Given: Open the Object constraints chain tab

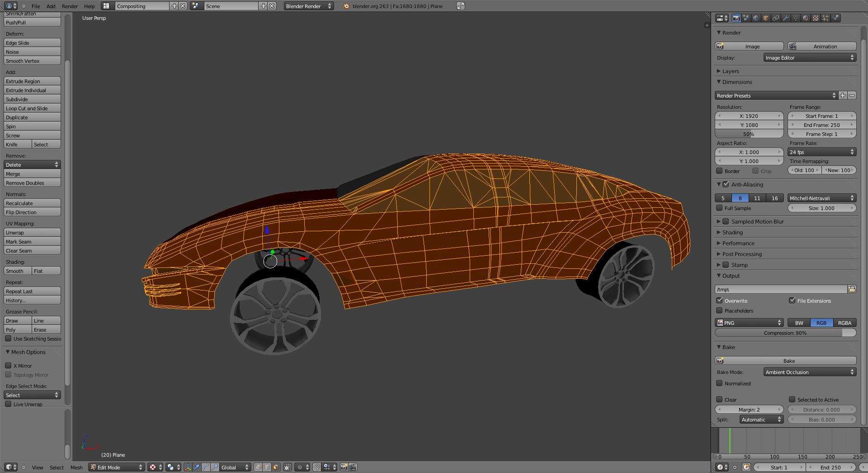Looking at the screenshot, I should (x=776, y=18).
